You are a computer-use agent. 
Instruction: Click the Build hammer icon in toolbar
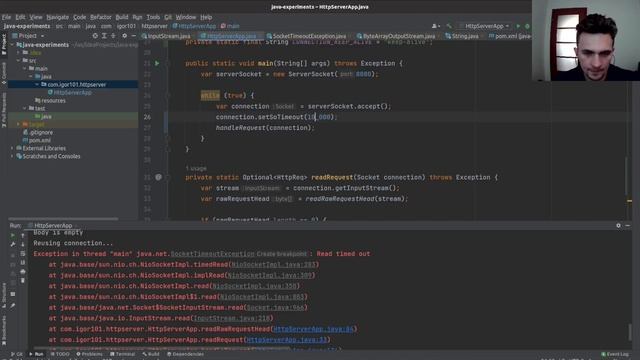449,26
